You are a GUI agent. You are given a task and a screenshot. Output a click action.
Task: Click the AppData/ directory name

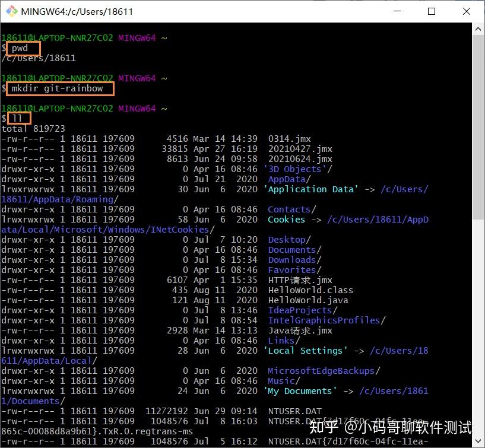tap(289, 179)
